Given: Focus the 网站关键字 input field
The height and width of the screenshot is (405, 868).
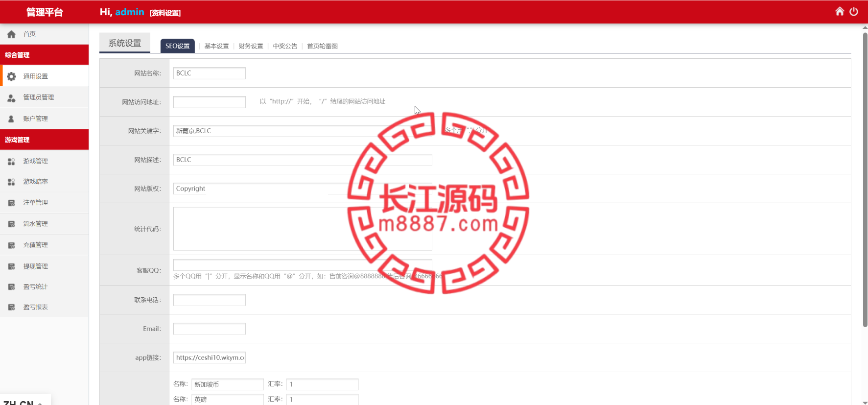Looking at the screenshot, I should click(303, 131).
